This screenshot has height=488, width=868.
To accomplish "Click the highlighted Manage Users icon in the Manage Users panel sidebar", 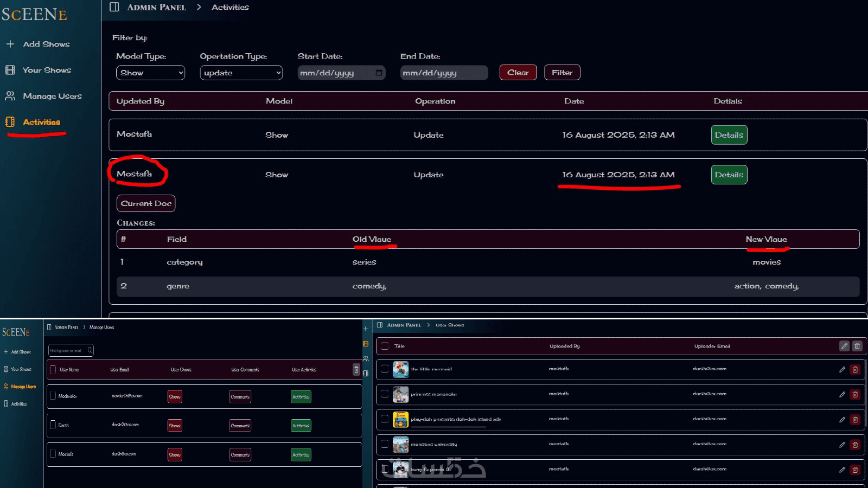I will pyautogui.click(x=6, y=387).
